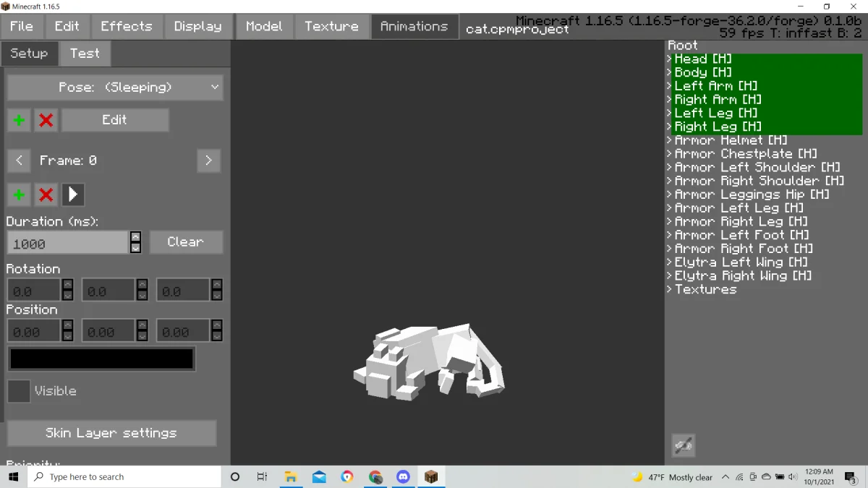Select Armor Leggings Hip [H] item
The image size is (868, 488).
(x=752, y=194)
